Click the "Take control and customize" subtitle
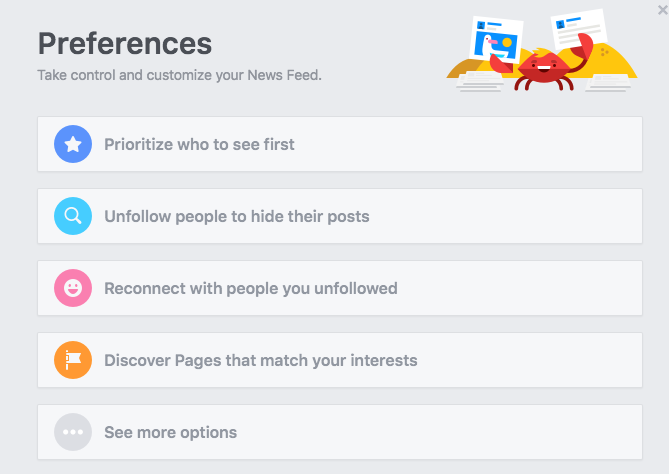 179,75
